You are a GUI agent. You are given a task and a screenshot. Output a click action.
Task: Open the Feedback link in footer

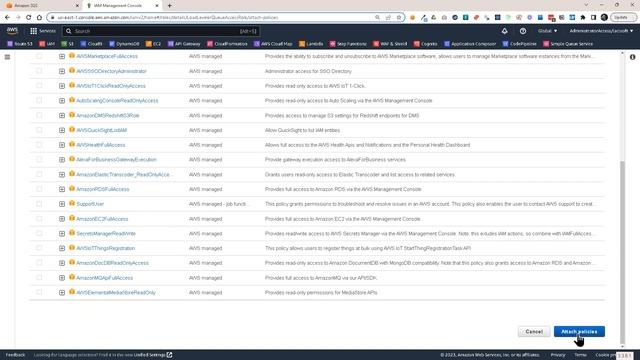point(16,355)
